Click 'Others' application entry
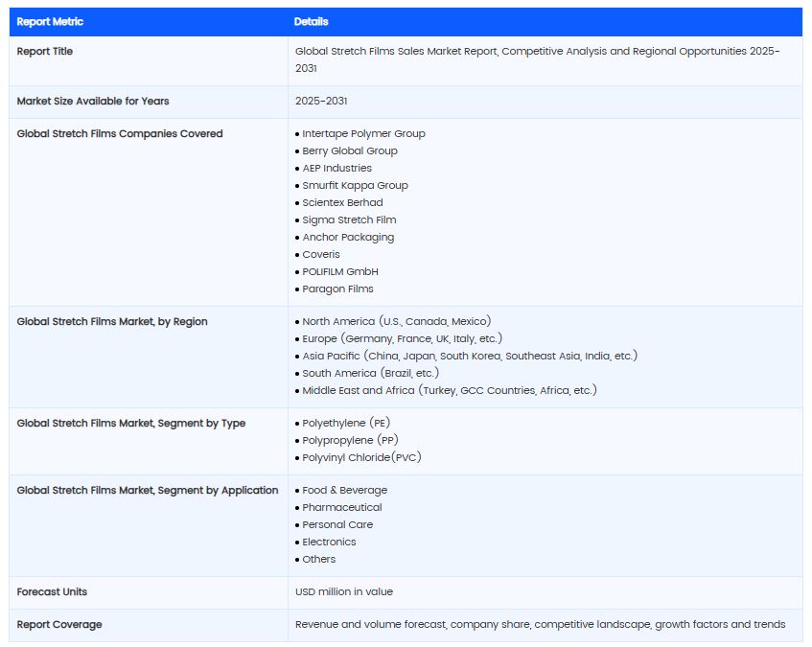Viewport: 812px width, 647px height. [x=319, y=559]
